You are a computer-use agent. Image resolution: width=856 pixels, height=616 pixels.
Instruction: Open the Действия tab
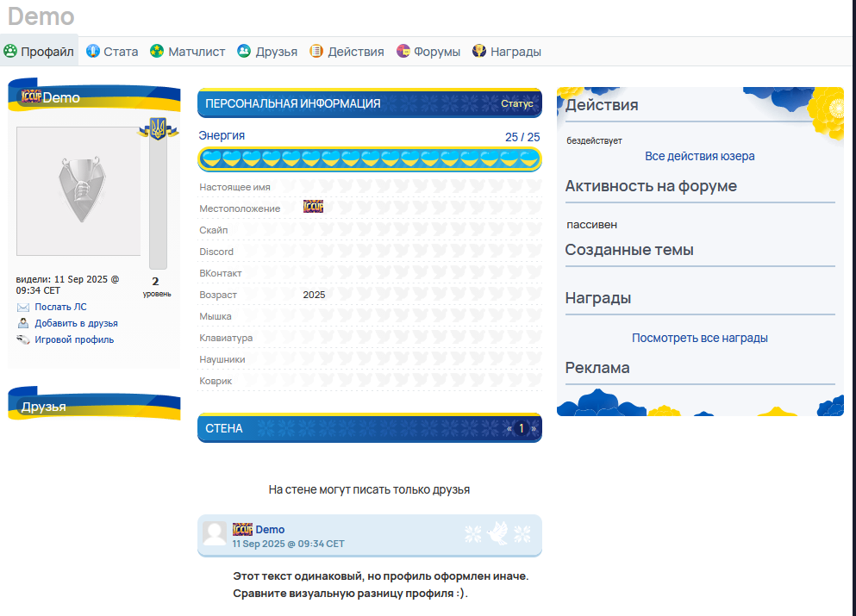(x=347, y=52)
